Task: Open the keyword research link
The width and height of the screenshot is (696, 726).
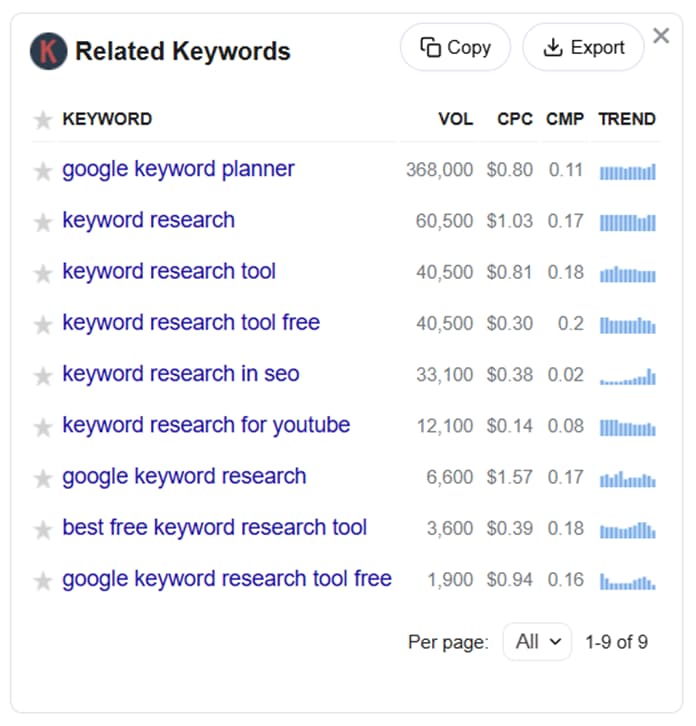Action: tap(149, 220)
